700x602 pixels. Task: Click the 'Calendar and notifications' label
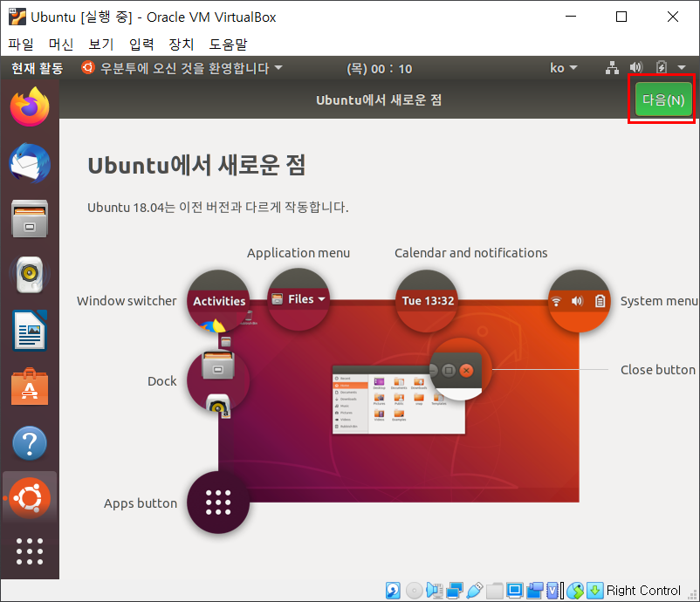pyautogui.click(x=471, y=253)
